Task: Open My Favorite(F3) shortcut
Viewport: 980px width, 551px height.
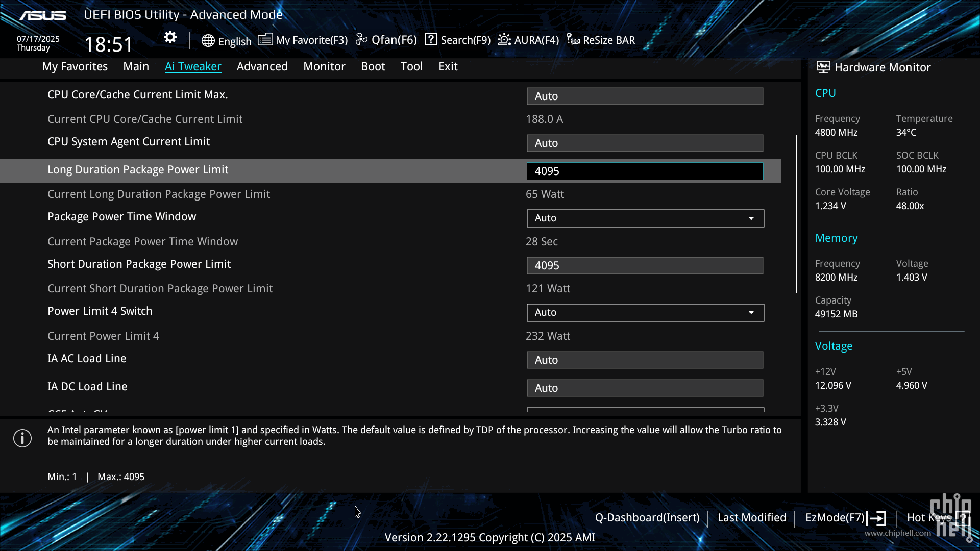Action: [311, 40]
